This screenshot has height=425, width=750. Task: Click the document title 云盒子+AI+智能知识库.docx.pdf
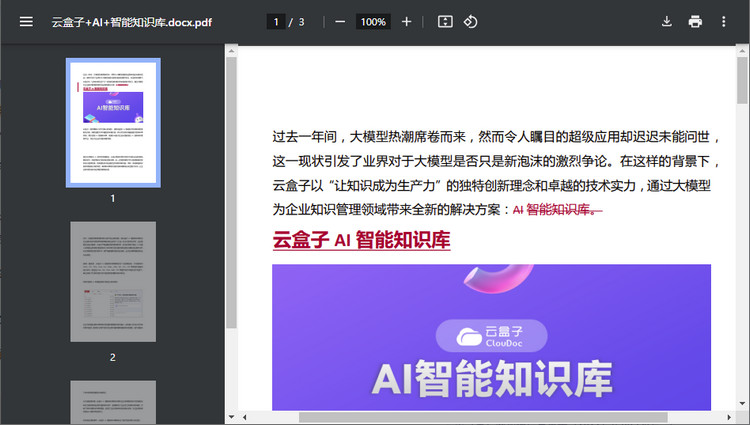132,22
